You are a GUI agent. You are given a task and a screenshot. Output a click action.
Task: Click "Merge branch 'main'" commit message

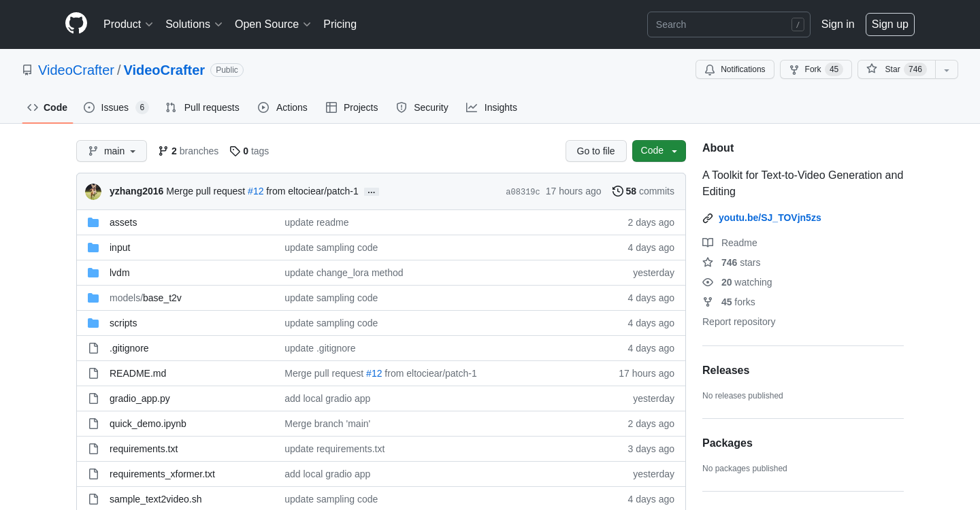pos(327,424)
